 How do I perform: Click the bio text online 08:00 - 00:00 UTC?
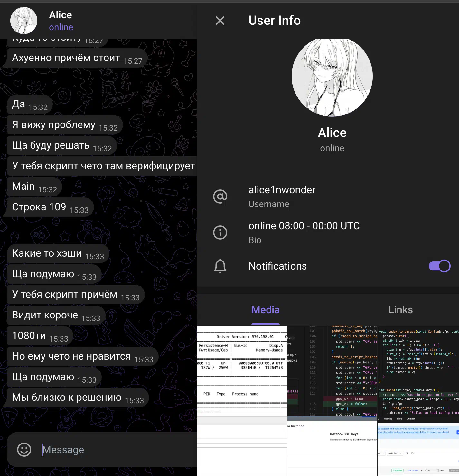click(x=304, y=226)
